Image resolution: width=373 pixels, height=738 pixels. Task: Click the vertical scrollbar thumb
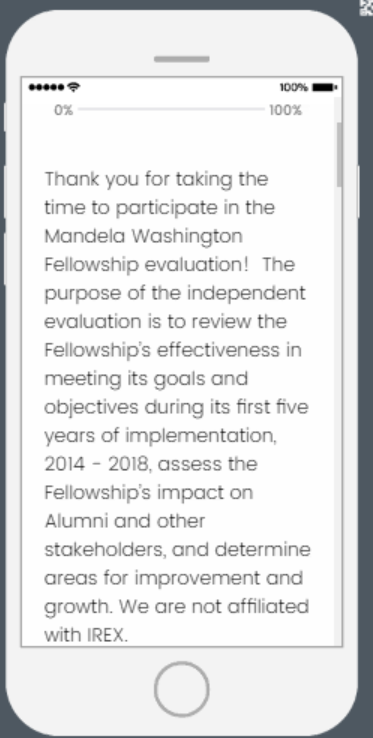339,155
